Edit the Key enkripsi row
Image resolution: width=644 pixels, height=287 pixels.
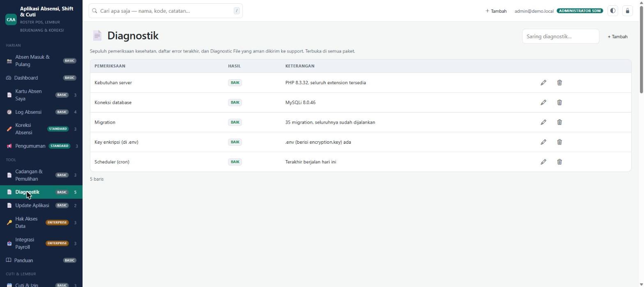tap(543, 142)
